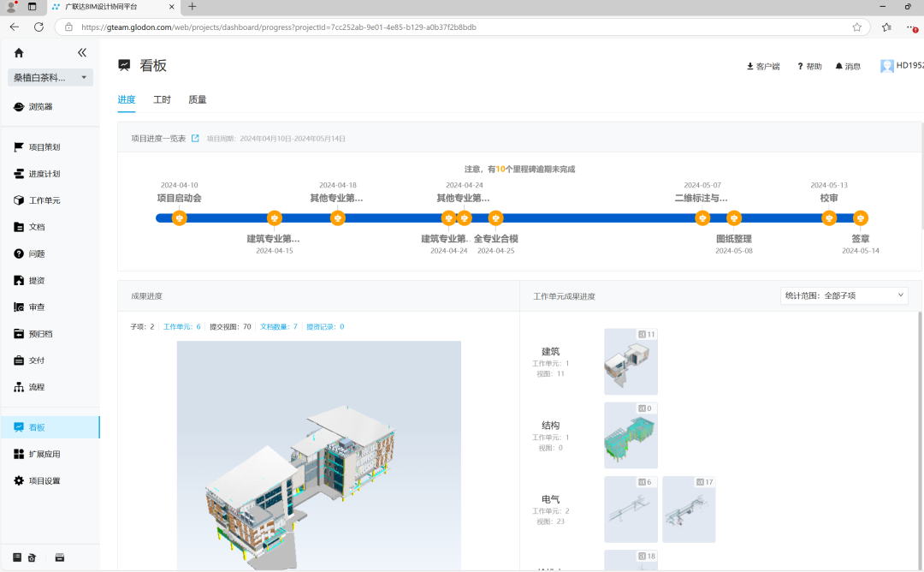Open the thumbnail with 18 views

click(631, 560)
